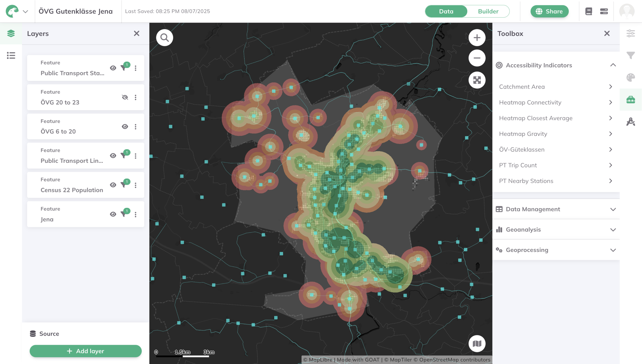Open the properties sliders icon in right sidebar
Screen dimensions: 642x364
tap(631, 33)
